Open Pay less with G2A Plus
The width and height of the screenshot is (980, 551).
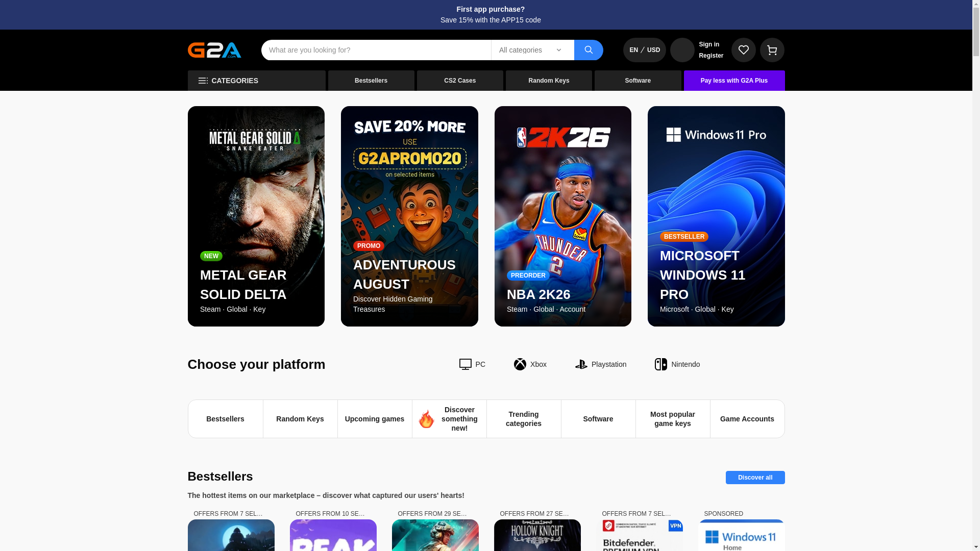coord(734,81)
